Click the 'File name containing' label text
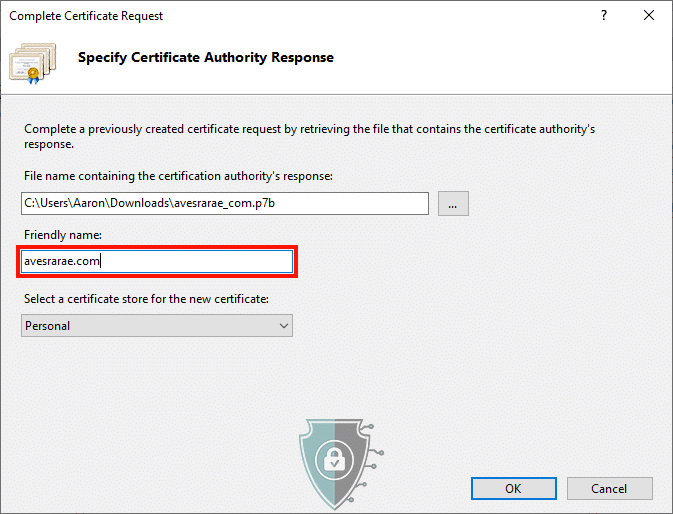The height and width of the screenshot is (514, 673). coord(177,176)
